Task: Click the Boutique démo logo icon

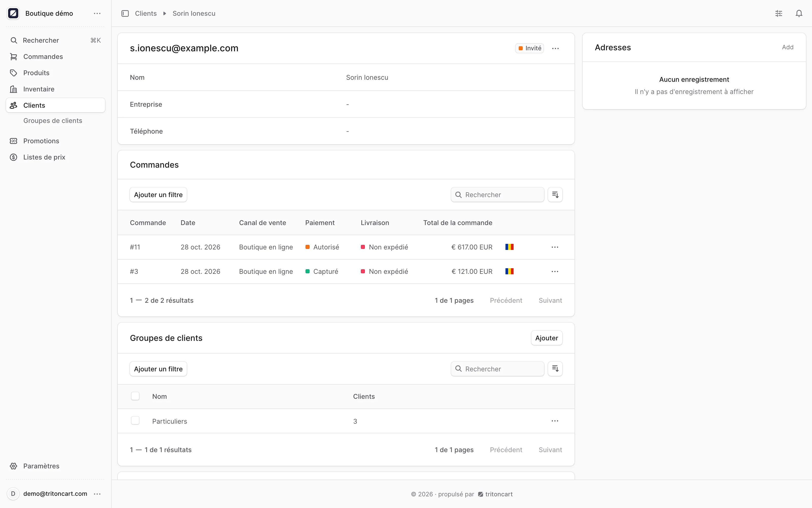Action: 13,13
